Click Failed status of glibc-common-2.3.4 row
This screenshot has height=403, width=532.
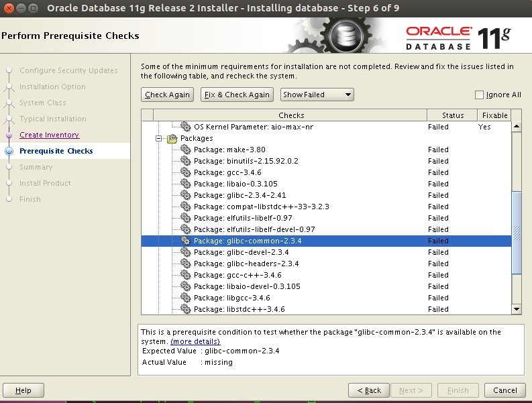click(438, 241)
